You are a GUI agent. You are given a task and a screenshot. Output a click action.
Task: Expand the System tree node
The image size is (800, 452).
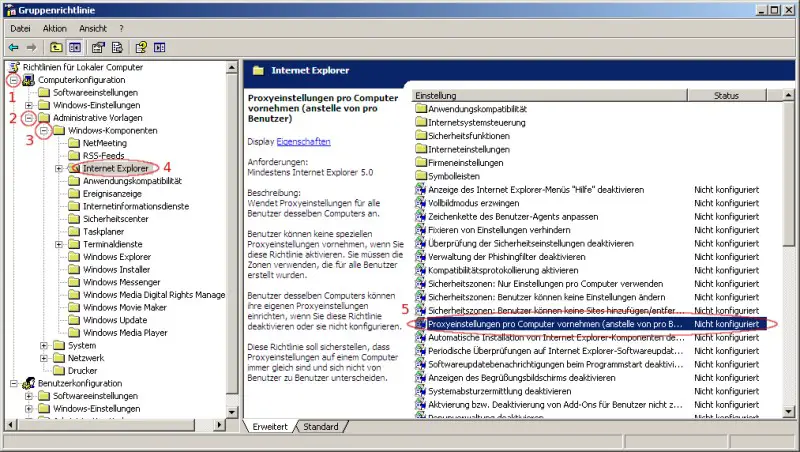point(44,345)
